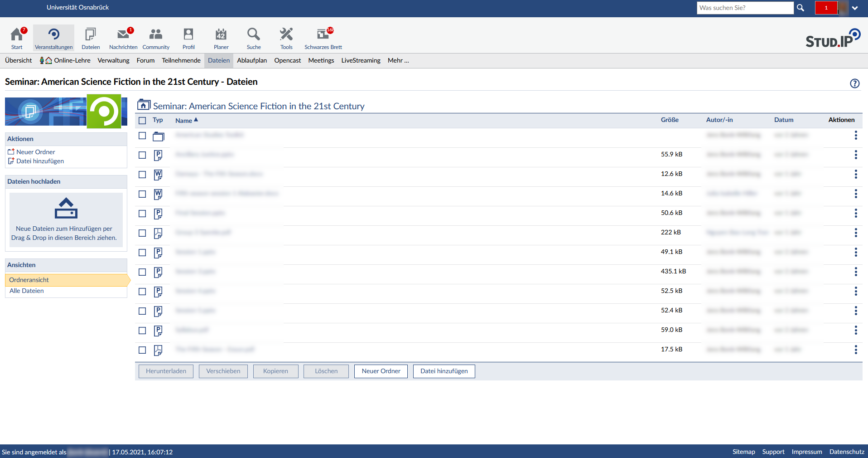Open actions menu for the 17.5 kB file
Image resolution: width=868 pixels, height=458 pixels.
(855, 350)
